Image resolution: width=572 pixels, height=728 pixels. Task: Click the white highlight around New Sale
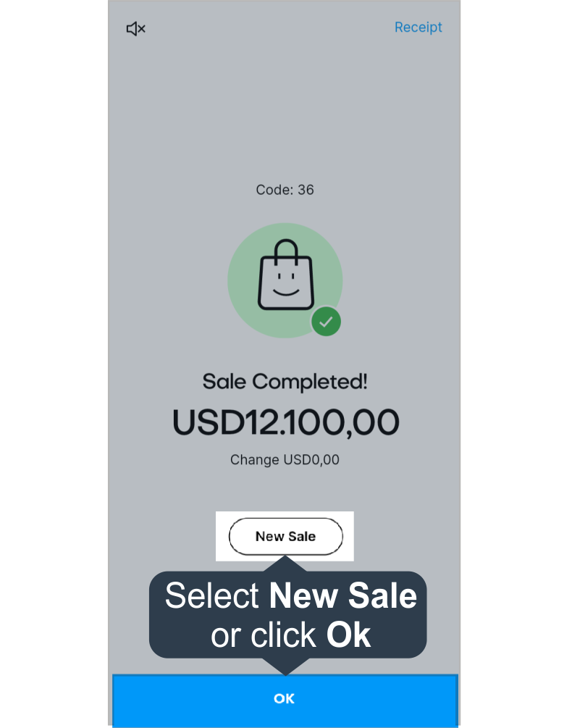click(x=285, y=536)
